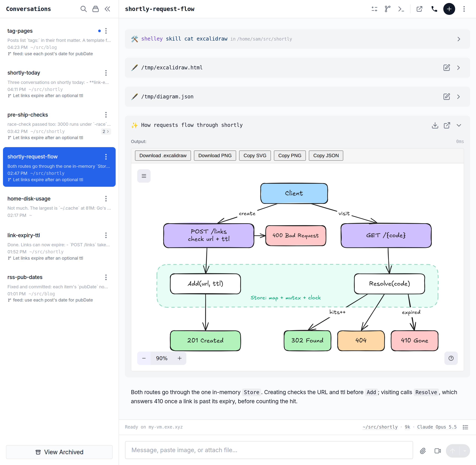Start a call with the phone icon

click(x=434, y=9)
